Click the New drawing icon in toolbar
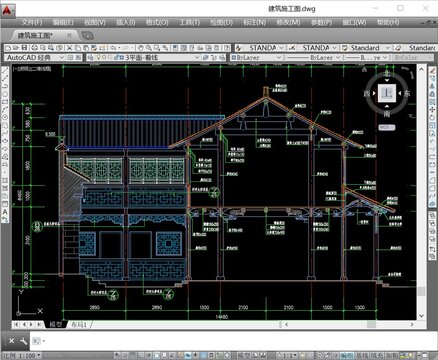438x360 pixels. coord(8,48)
